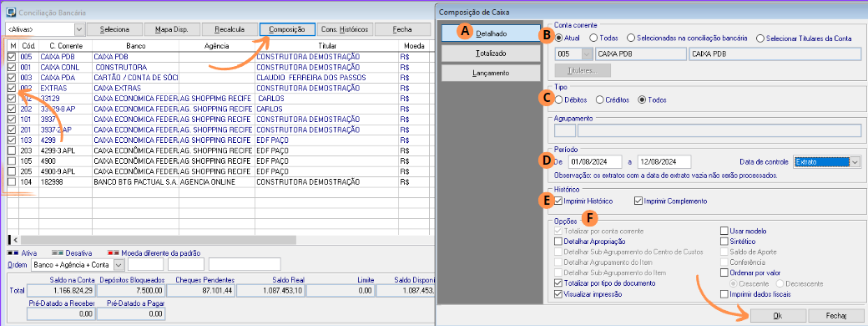Open the Composição button
Viewport: 868px width, 326px height.
pyautogui.click(x=287, y=28)
